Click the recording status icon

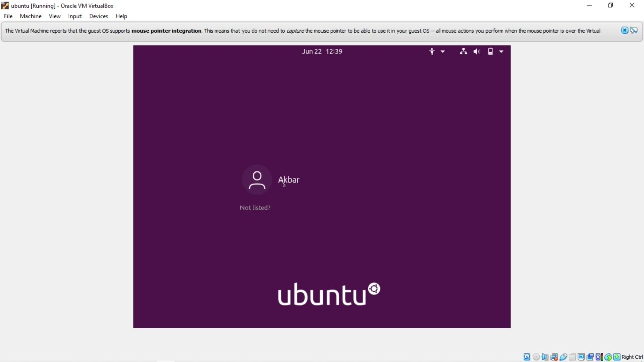[x=590, y=357]
